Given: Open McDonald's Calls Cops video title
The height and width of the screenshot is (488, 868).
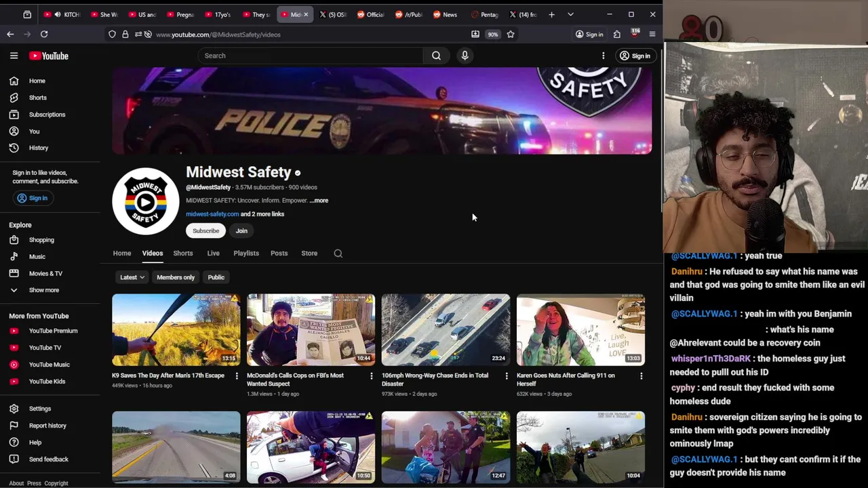Looking at the screenshot, I should tap(295, 380).
